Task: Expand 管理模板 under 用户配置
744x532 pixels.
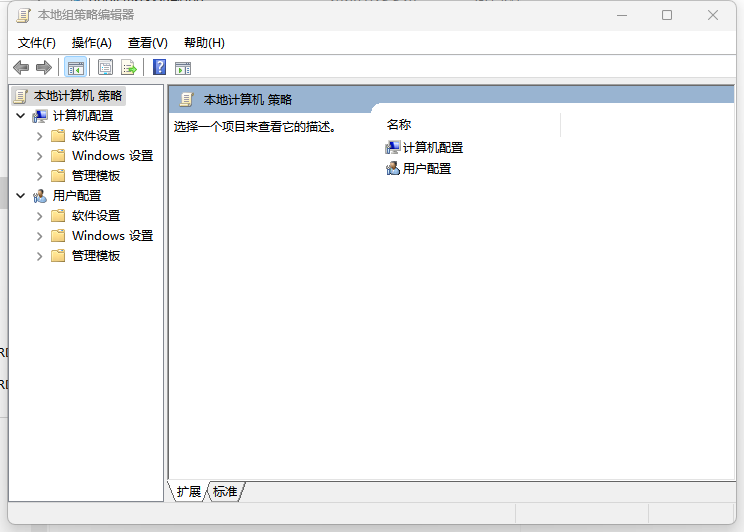Action: tap(39, 256)
